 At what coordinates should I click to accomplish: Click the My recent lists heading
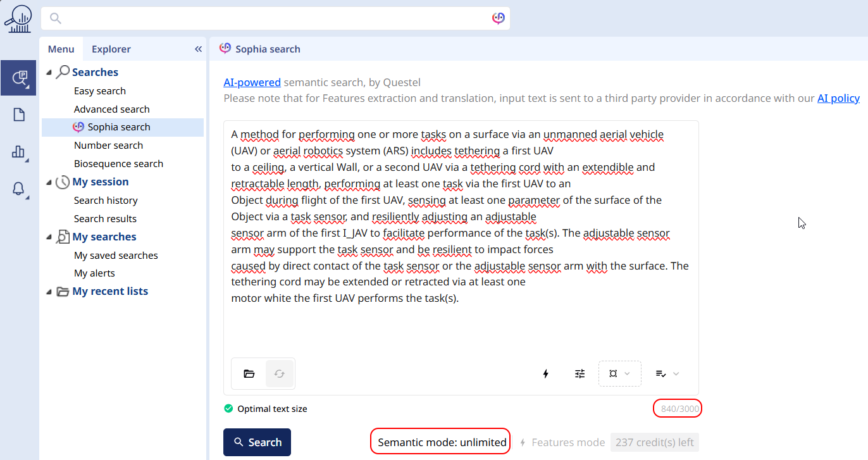pyautogui.click(x=110, y=291)
